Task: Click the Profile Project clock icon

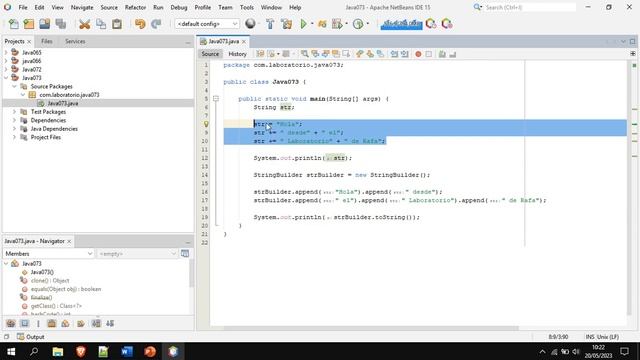Action: (x=358, y=24)
